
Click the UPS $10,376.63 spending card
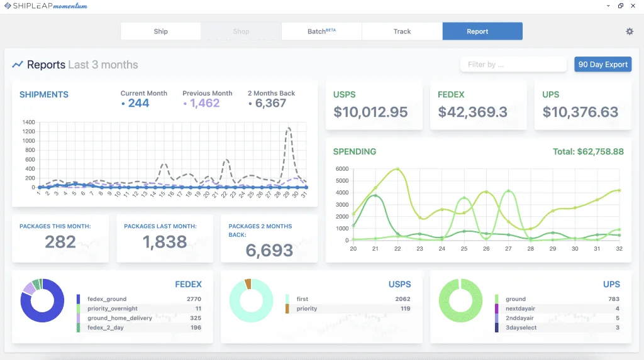click(583, 105)
